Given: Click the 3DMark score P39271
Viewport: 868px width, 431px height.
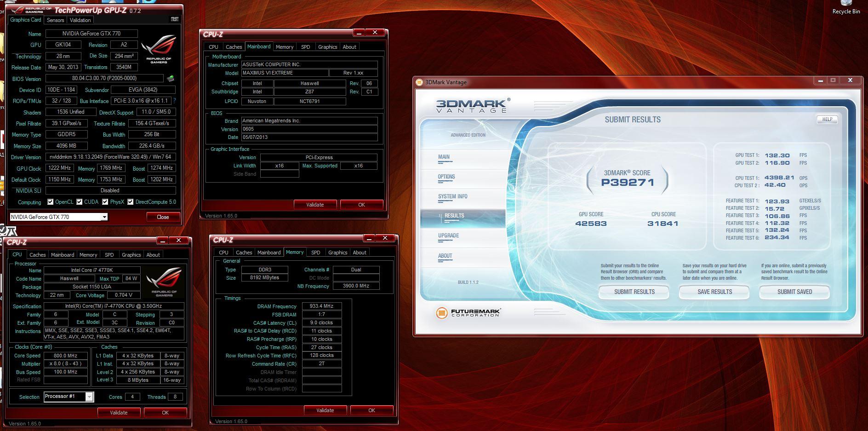Looking at the screenshot, I should pos(627,182).
